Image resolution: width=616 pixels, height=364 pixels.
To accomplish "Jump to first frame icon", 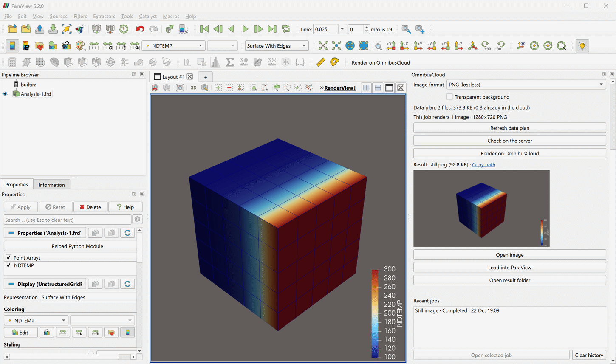I will [x=204, y=29].
